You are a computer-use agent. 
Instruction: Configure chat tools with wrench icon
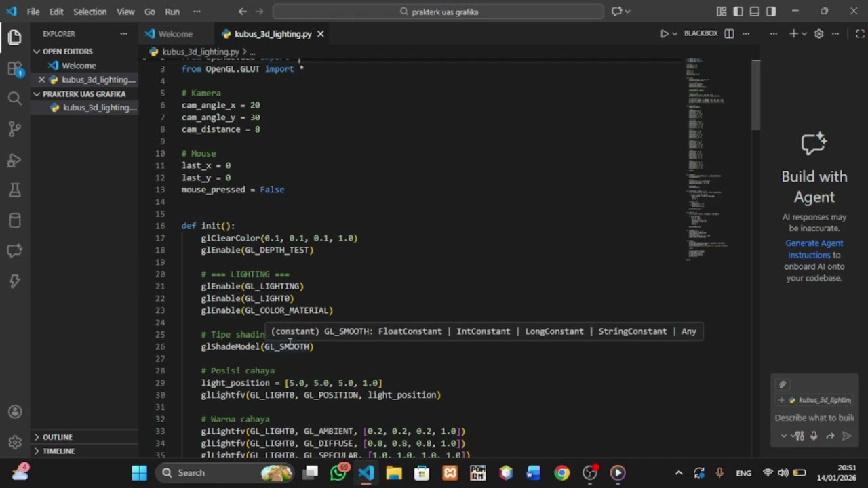[x=799, y=436]
